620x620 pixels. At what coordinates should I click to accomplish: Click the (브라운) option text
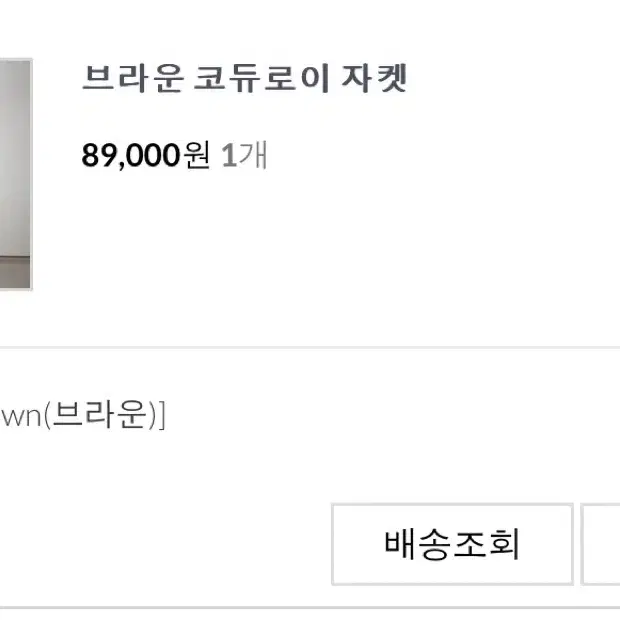coord(100,415)
